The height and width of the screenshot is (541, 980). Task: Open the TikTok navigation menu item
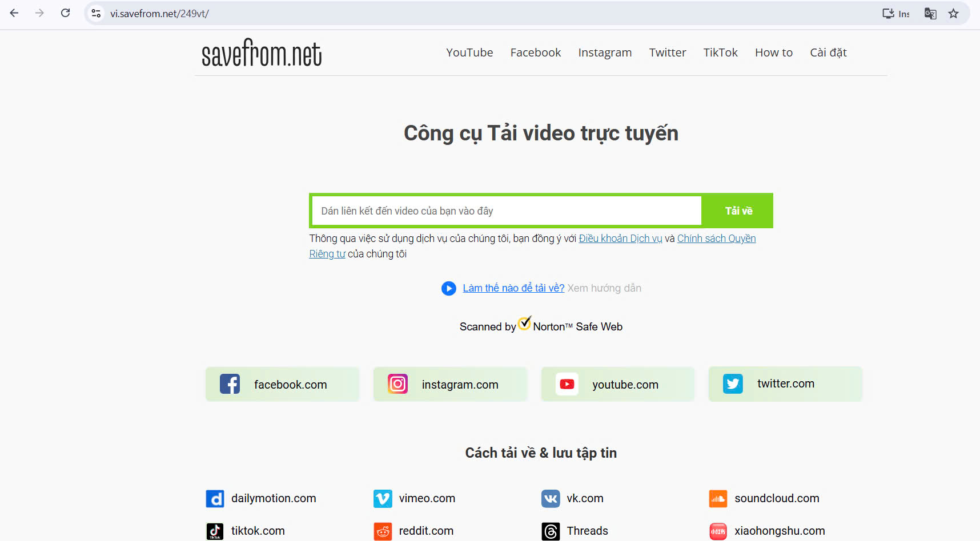click(720, 53)
